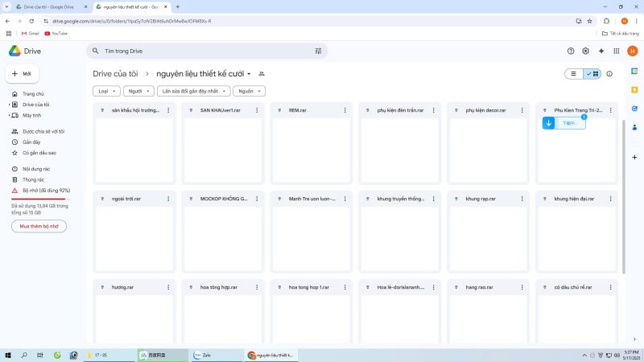Show details info icon

click(609, 74)
